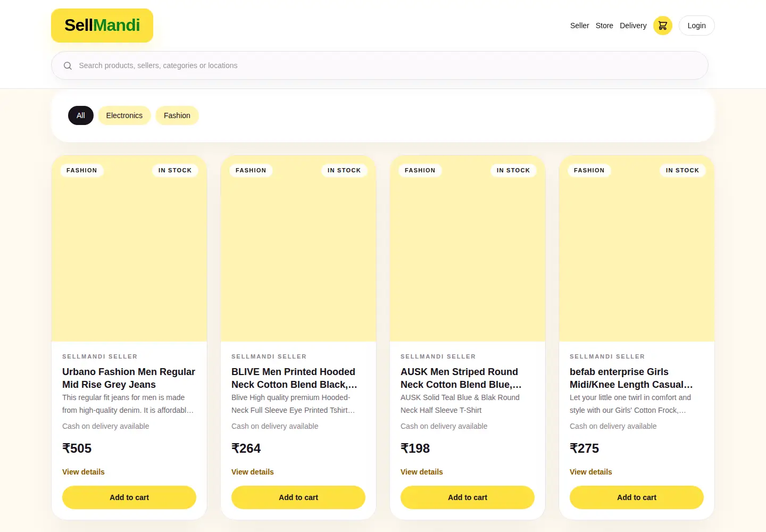Click FASHION badge on Urbano jeans card

pos(82,170)
